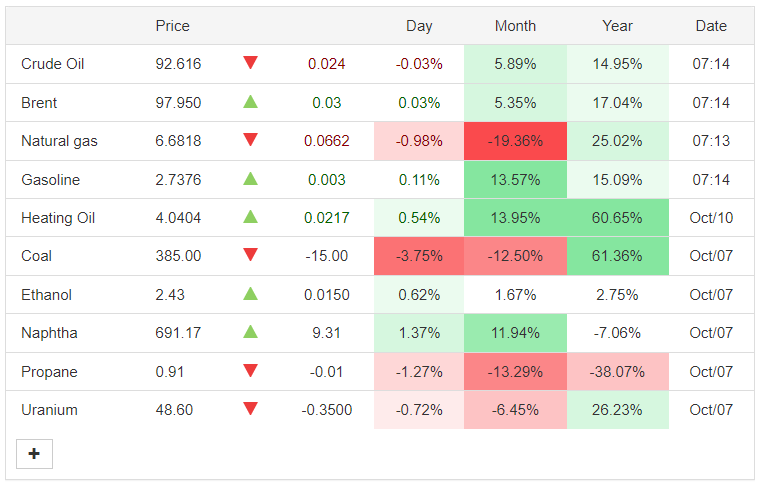Click the Day column header

(419, 26)
